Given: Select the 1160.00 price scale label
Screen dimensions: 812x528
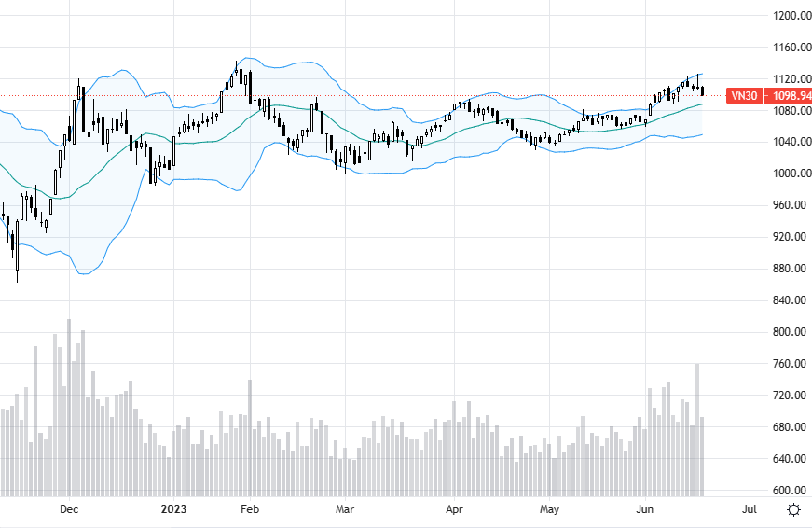Looking at the screenshot, I should [x=791, y=48].
